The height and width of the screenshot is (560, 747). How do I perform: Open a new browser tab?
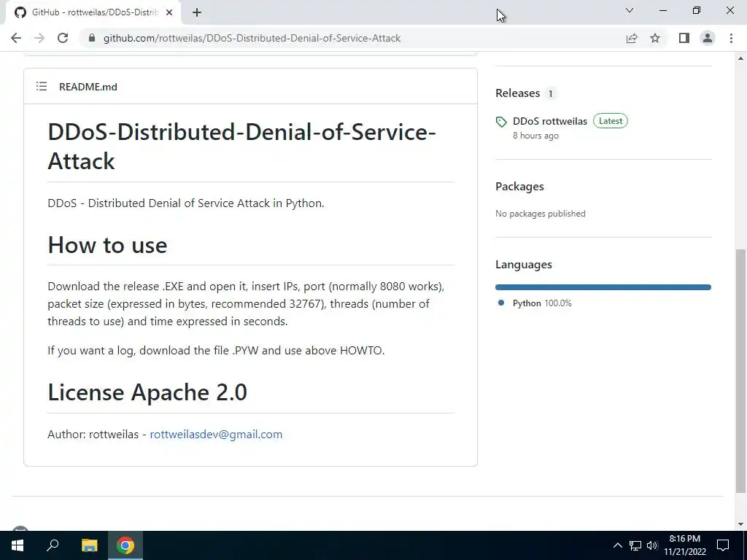197,13
